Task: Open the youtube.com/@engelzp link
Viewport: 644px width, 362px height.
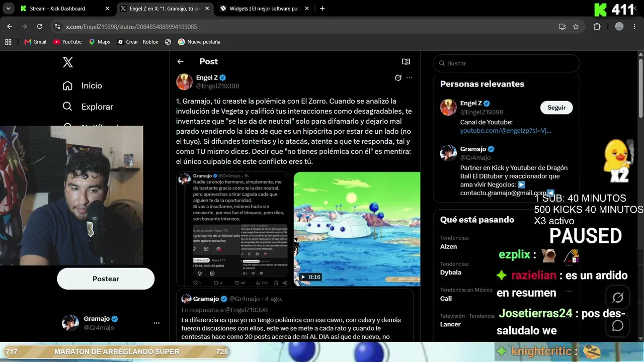Action: (x=506, y=131)
